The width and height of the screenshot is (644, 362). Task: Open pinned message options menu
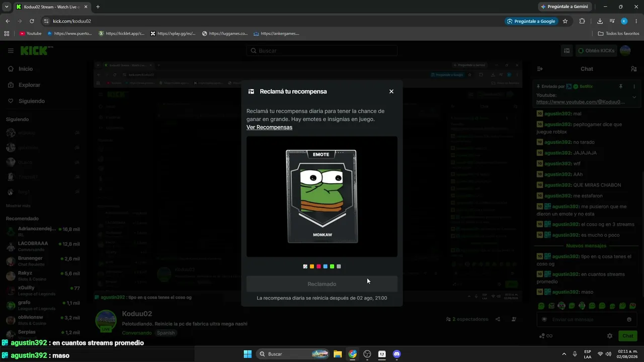click(634, 86)
